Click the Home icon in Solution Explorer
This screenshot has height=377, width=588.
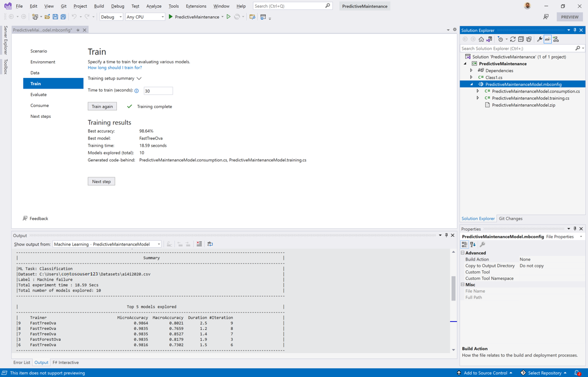tap(481, 39)
